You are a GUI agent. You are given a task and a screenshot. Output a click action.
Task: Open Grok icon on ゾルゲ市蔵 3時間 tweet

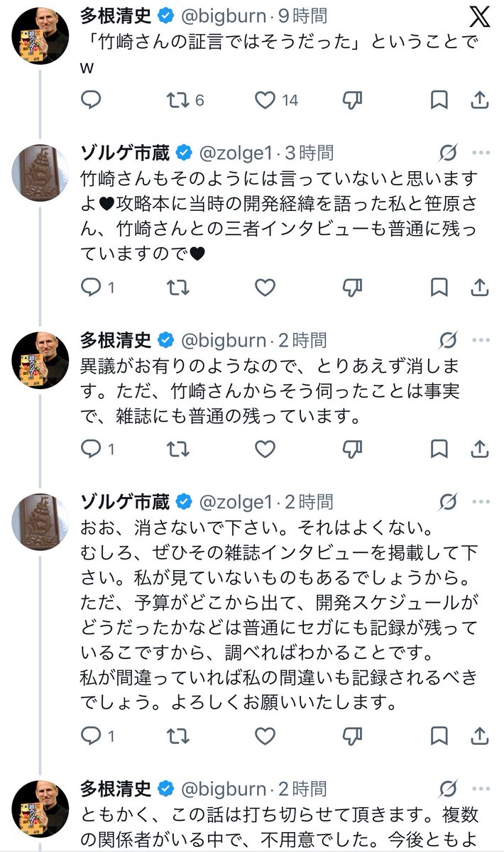click(x=448, y=153)
